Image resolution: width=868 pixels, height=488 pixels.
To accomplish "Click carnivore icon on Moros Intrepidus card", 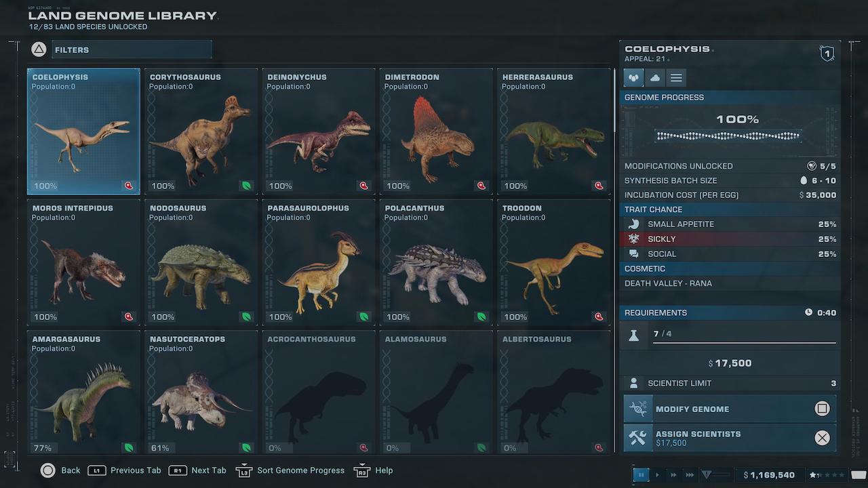I will (x=129, y=317).
